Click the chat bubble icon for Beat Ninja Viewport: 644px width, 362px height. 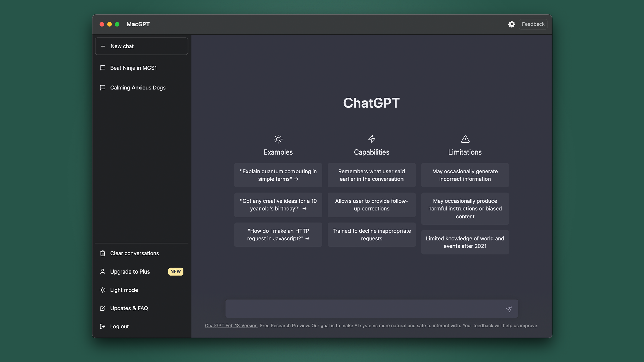(x=103, y=68)
